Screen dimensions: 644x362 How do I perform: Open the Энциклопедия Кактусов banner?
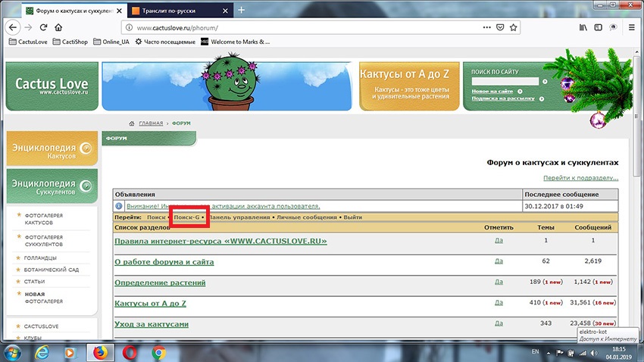tap(51, 148)
